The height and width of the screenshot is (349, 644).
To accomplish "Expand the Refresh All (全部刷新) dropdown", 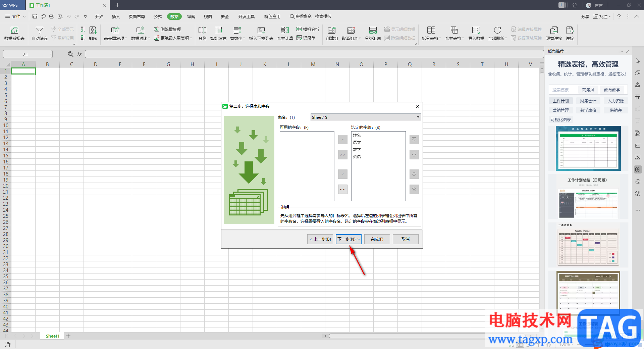I will coord(505,38).
